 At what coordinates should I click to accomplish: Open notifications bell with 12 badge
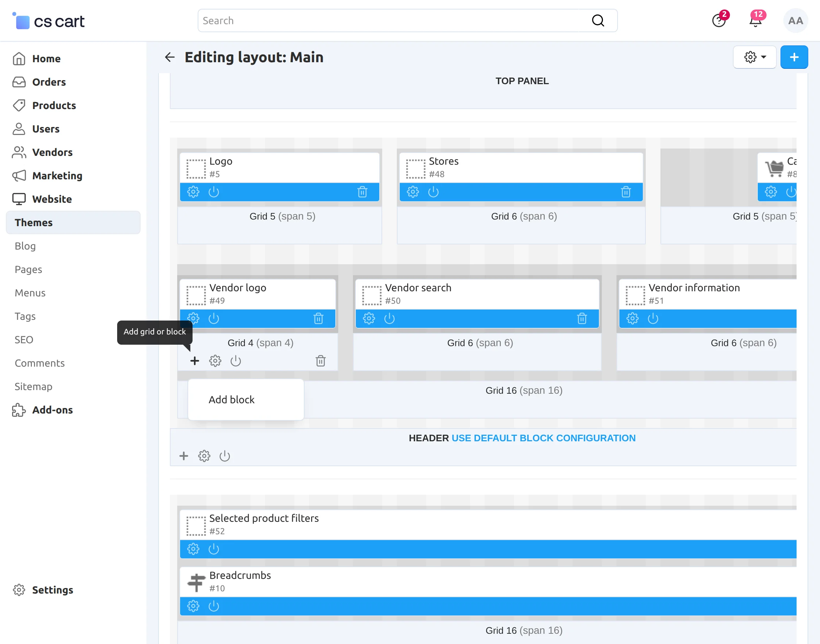[x=755, y=21]
